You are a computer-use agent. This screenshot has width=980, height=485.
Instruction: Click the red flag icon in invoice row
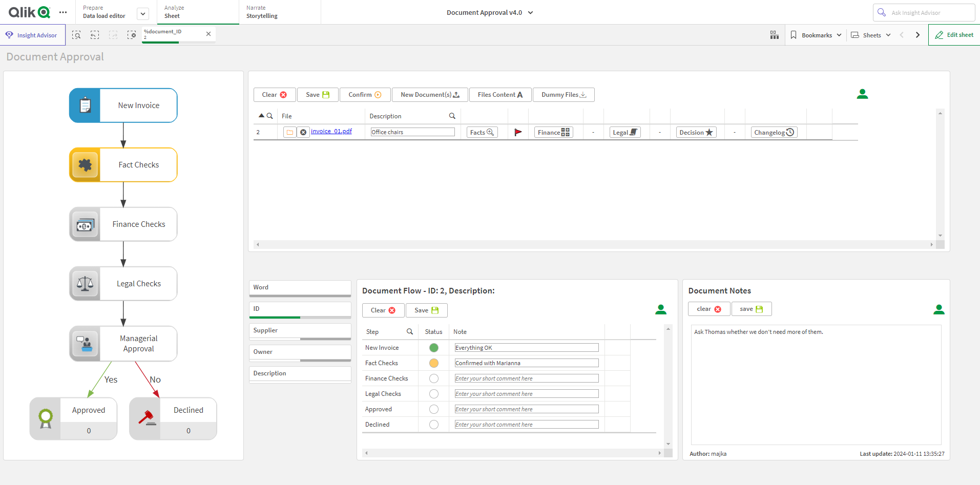tap(518, 132)
